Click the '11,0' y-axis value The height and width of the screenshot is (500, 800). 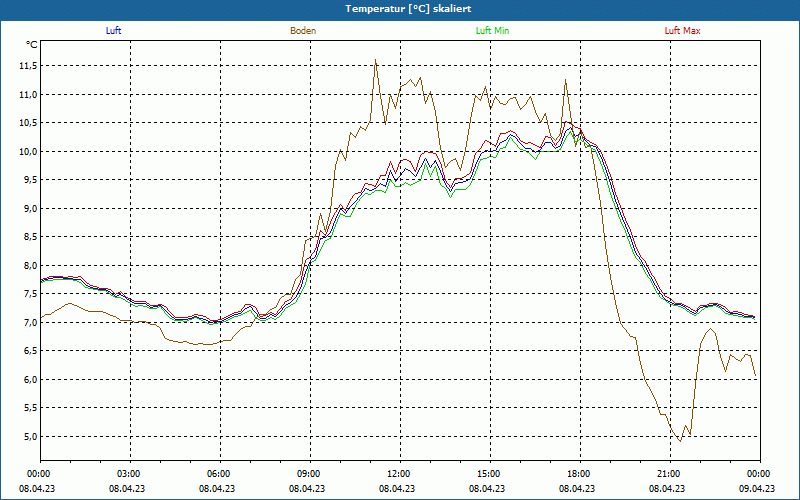click(x=29, y=94)
